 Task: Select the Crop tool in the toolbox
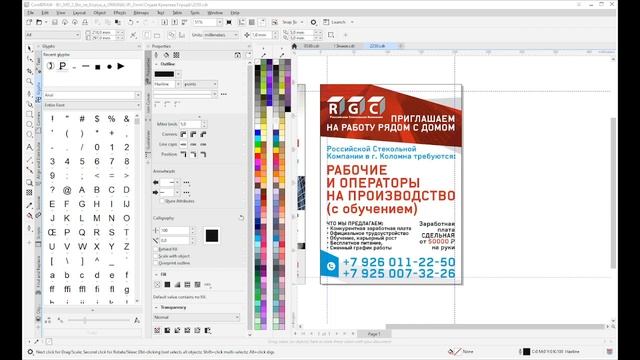tap(29, 71)
